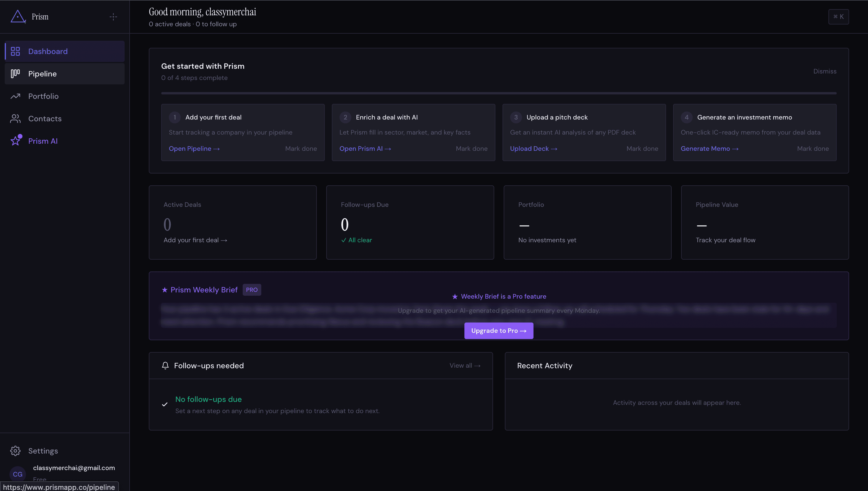Image resolution: width=868 pixels, height=491 pixels.
Task: Open the Active Deals stat card
Action: 232,222
